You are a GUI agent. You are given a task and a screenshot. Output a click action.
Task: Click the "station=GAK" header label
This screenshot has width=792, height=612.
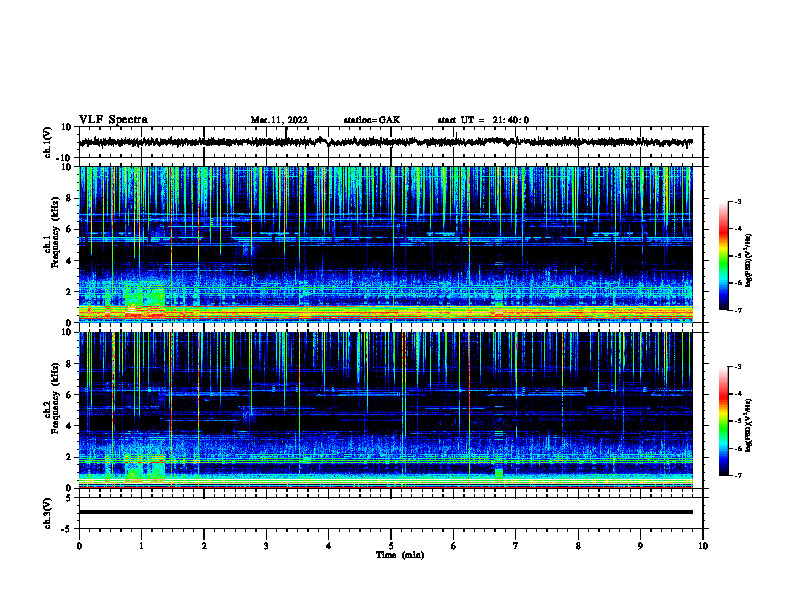pyautogui.click(x=372, y=120)
